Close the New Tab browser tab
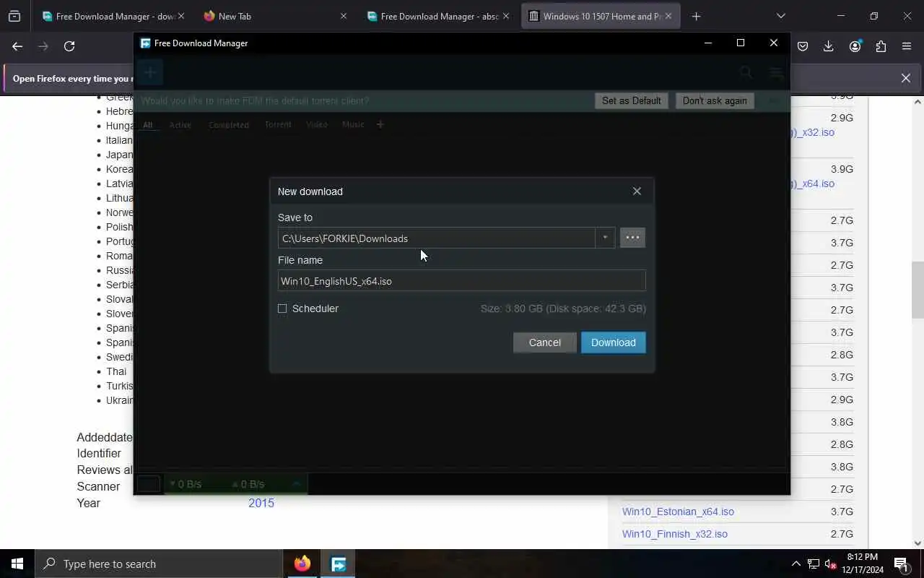The image size is (924, 578). [344, 16]
